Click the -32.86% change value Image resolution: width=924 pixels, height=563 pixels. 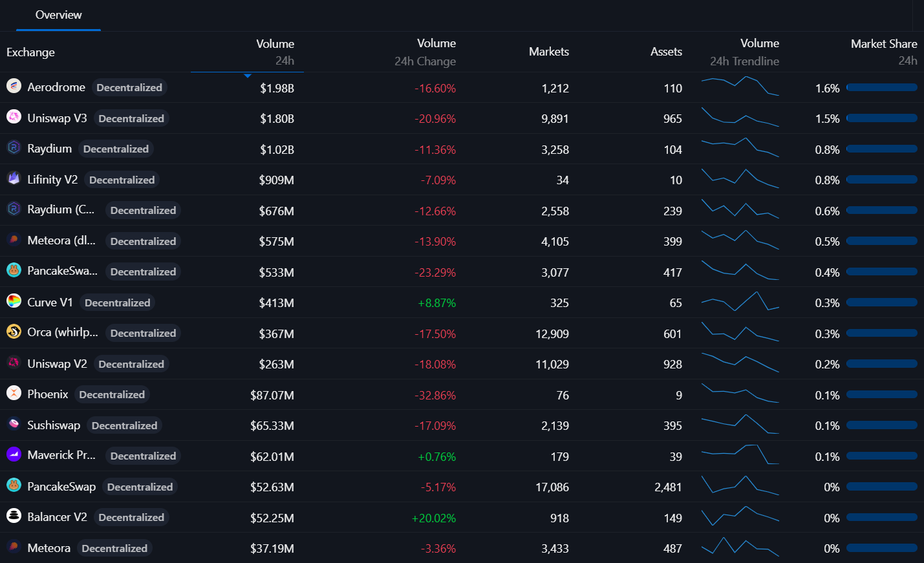click(435, 396)
